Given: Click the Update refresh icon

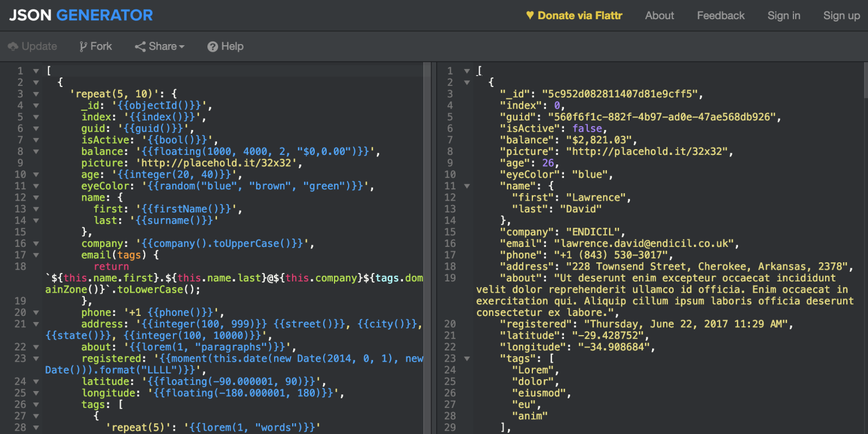Looking at the screenshot, I should point(13,46).
